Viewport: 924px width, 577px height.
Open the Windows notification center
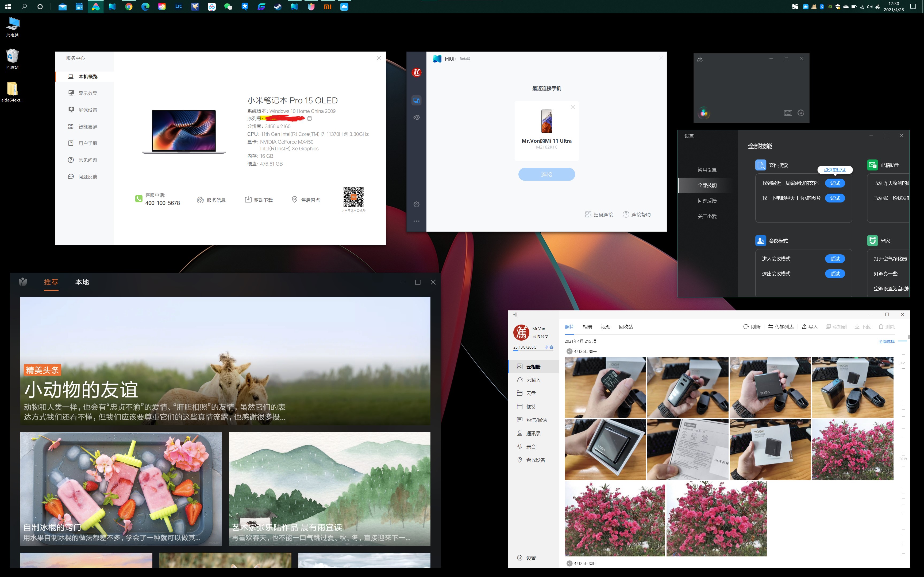(913, 6)
